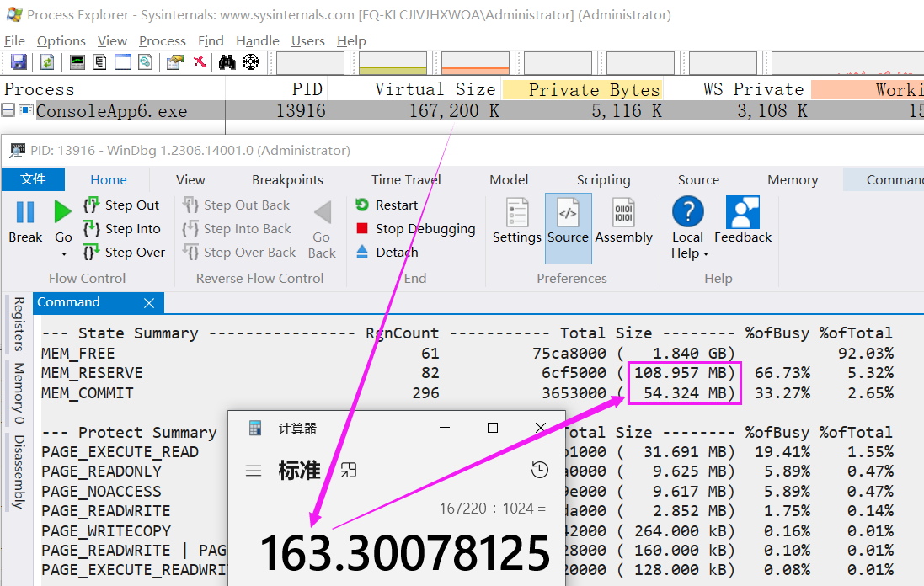Close the Command tab in WinDbg
Screen dimensions: 924x586
tap(149, 303)
